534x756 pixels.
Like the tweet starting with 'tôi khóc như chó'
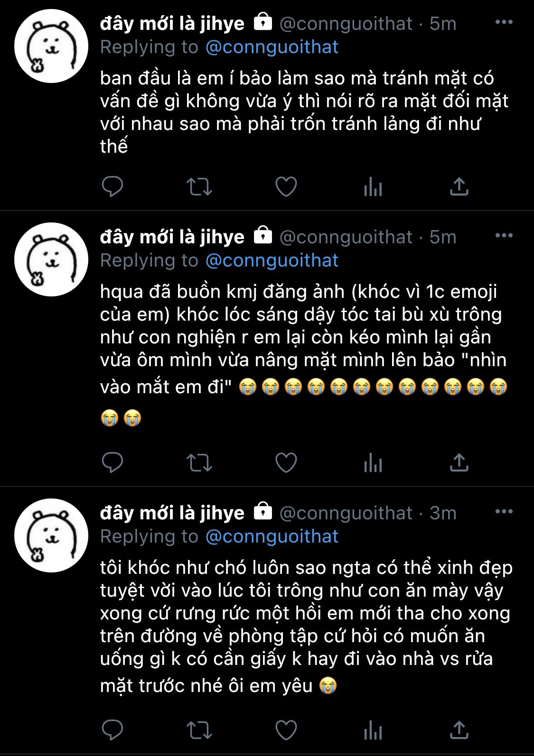point(286,730)
